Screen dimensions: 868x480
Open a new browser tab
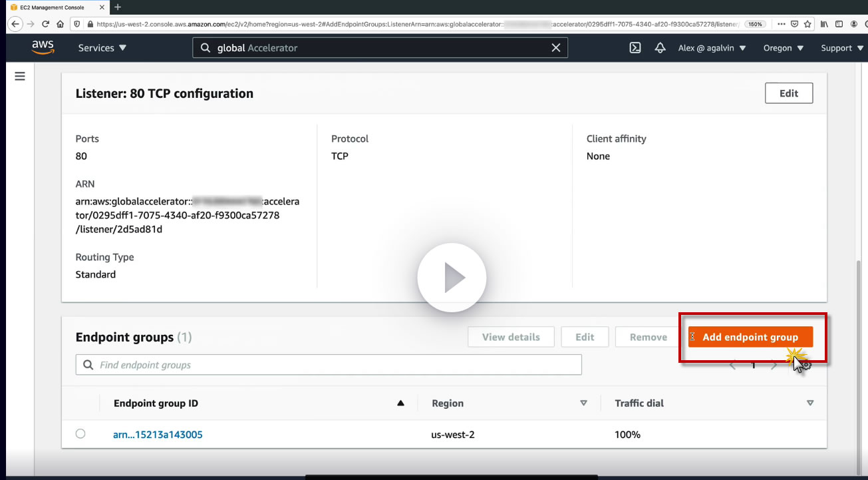tap(118, 7)
